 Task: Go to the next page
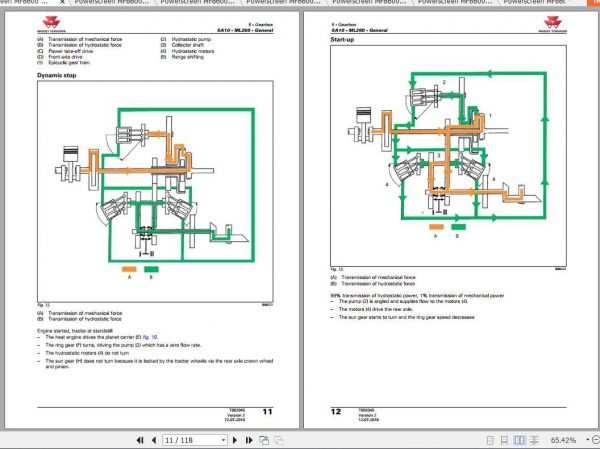point(235,440)
